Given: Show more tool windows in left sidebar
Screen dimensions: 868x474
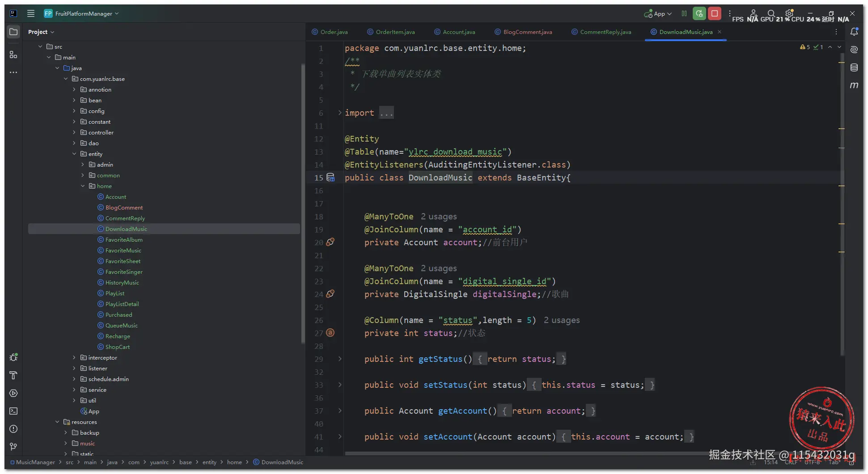Looking at the screenshot, I should [x=13, y=72].
